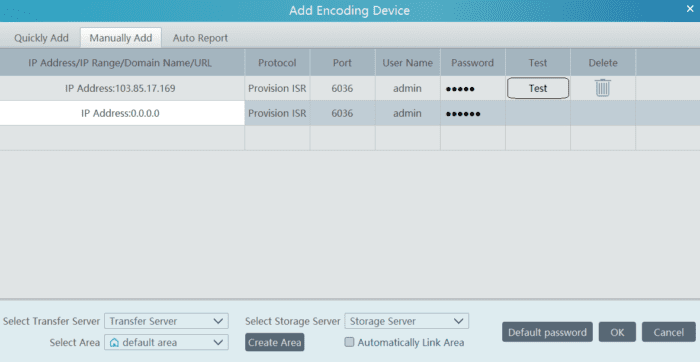Image resolution: width=700 pixels, height=362 pixels.
Task: Switch to the Quickly Add tab
Action: coord(41,38)
